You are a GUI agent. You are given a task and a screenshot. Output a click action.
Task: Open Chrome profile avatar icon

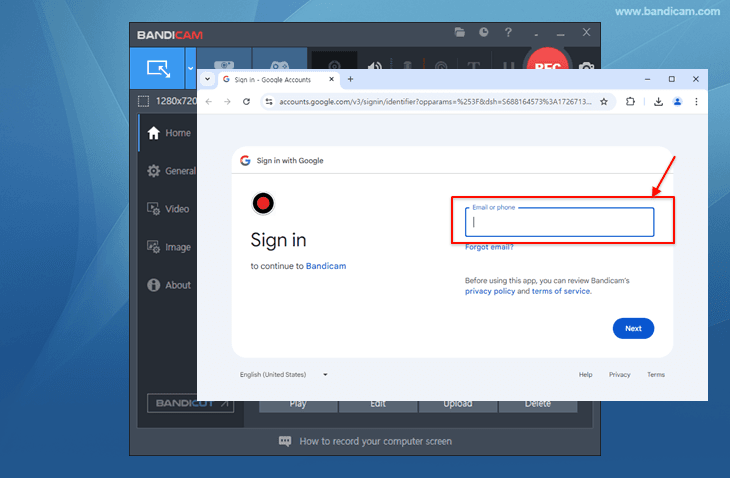pyautogui.click(x=677, y=101)
